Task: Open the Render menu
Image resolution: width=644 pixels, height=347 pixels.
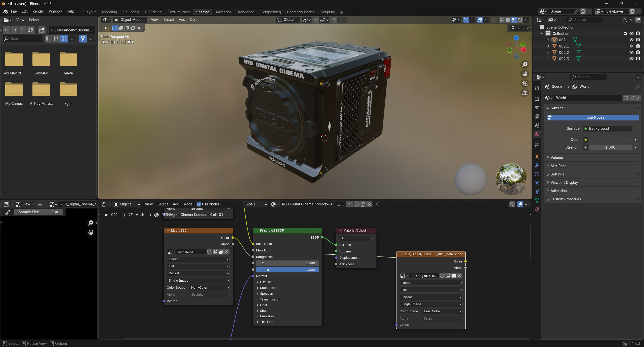Action: tap(38, 11)
